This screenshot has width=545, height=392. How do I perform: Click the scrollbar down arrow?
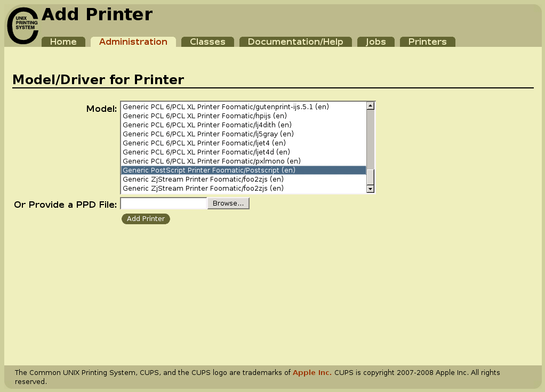(370, 189)
